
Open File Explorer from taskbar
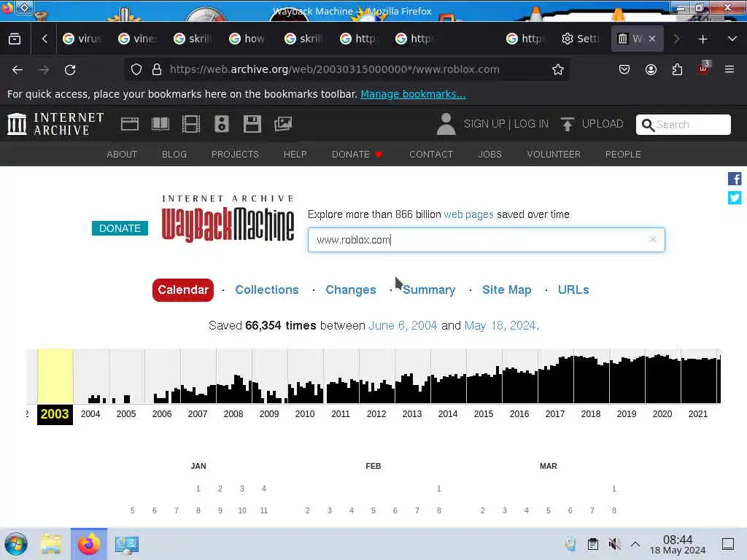coord(51,544)
